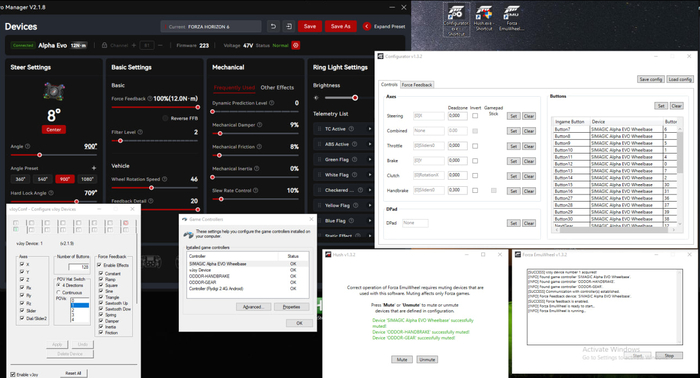This screenshot has width=700, height=378.
Task: Click the import preset icon before Save
Action: tap(289, 26)
